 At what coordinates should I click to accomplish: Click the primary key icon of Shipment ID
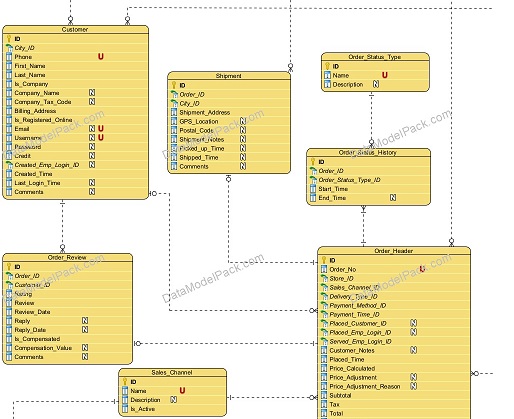(174, 85)
